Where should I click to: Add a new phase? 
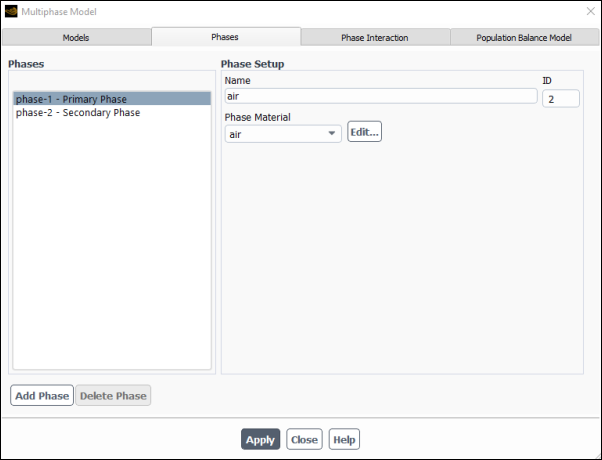tap(42, 395)
